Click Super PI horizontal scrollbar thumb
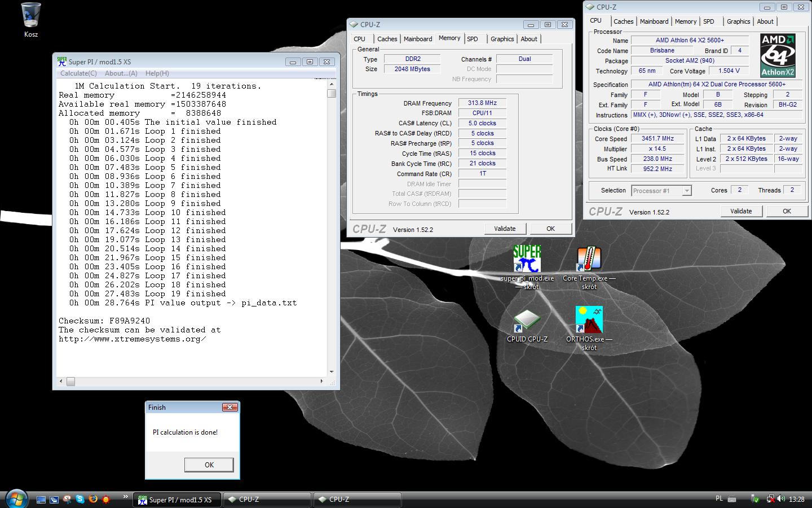 click(70, 382)
